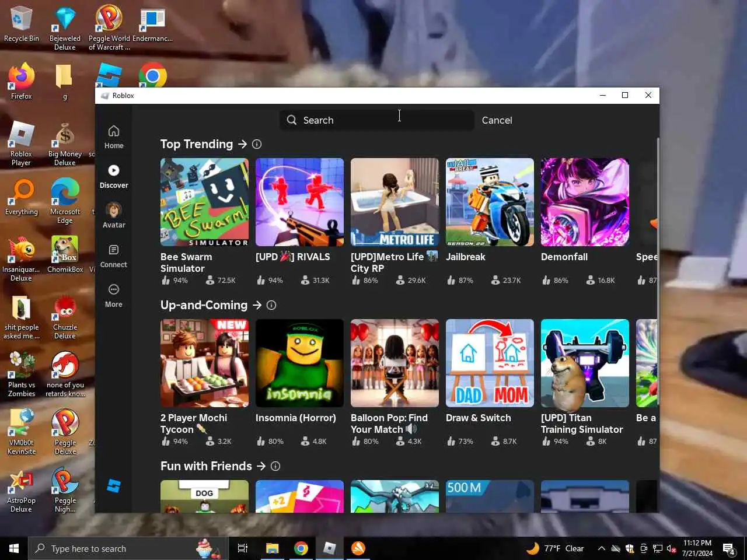Click the Jailbreak title text

pos(465,257)
